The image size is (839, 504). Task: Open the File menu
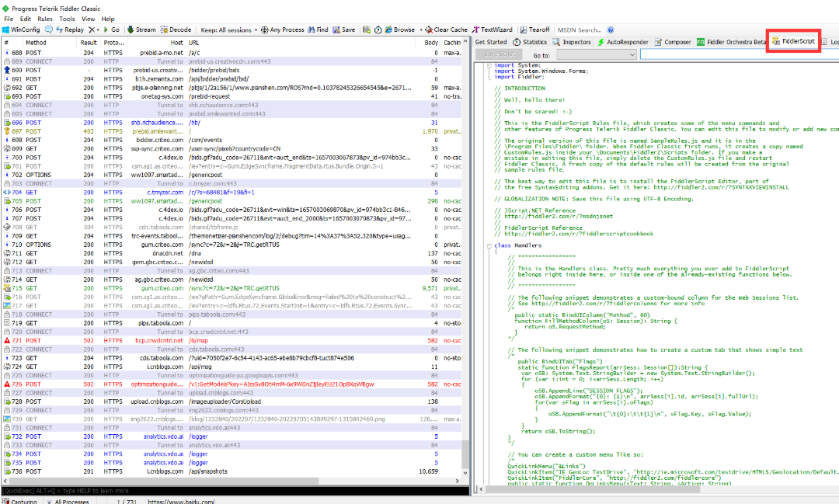click(9, 19)
